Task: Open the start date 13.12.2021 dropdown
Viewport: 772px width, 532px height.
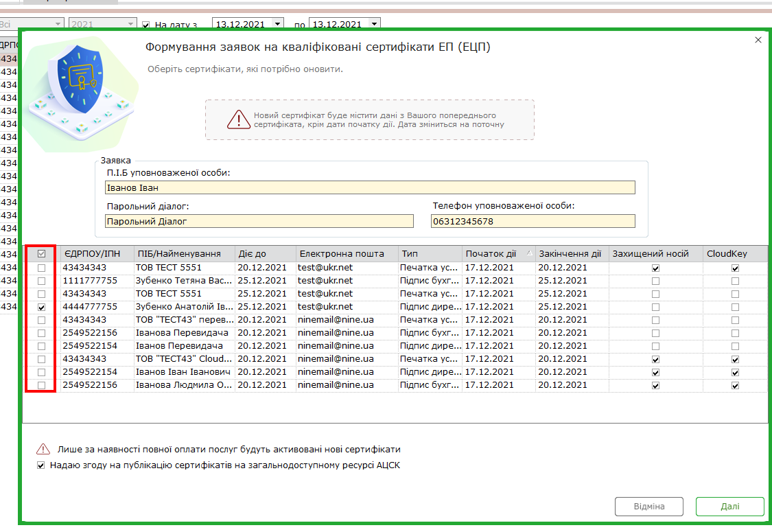Action: point(278,23)
